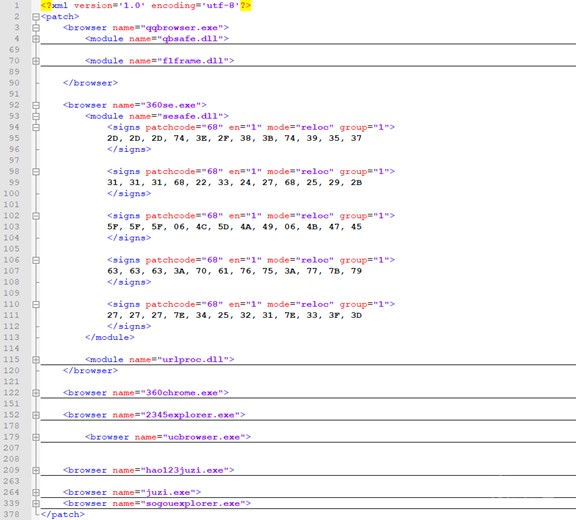This screenshot has height=520, width=576.
Task: Click the </signs> closing tag on line 112
Action: (129, 326)
